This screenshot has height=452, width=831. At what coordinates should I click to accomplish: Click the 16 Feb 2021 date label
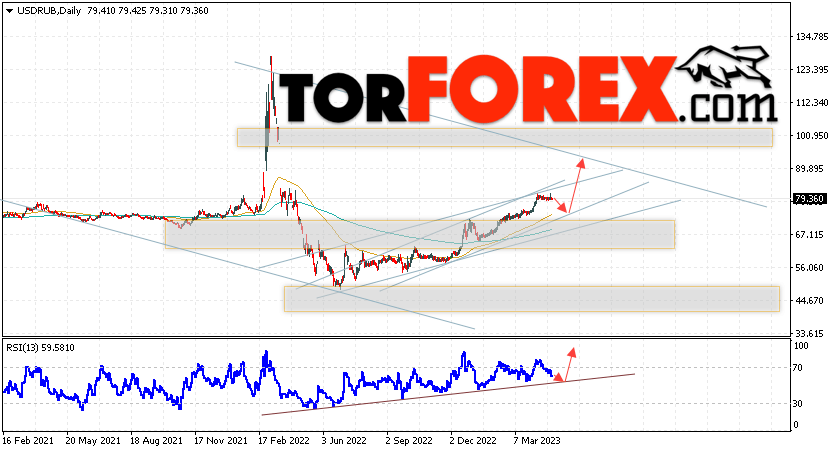click(28, 440)
